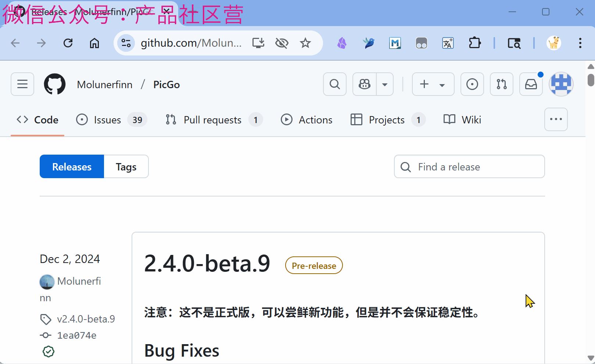Expand the Copilot dropdown arrow
Viewport: 595px width, 364px height.
(385, 84)
